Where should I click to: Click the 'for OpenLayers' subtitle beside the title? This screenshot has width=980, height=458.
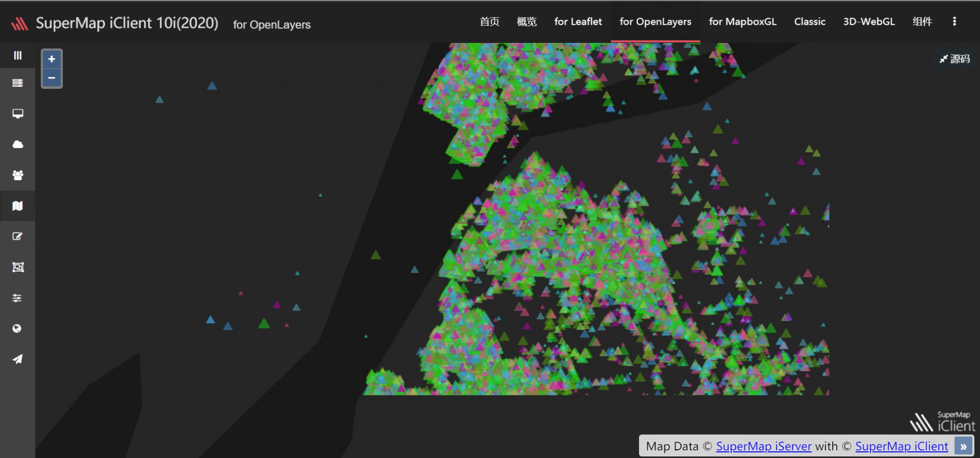point(272,25)
